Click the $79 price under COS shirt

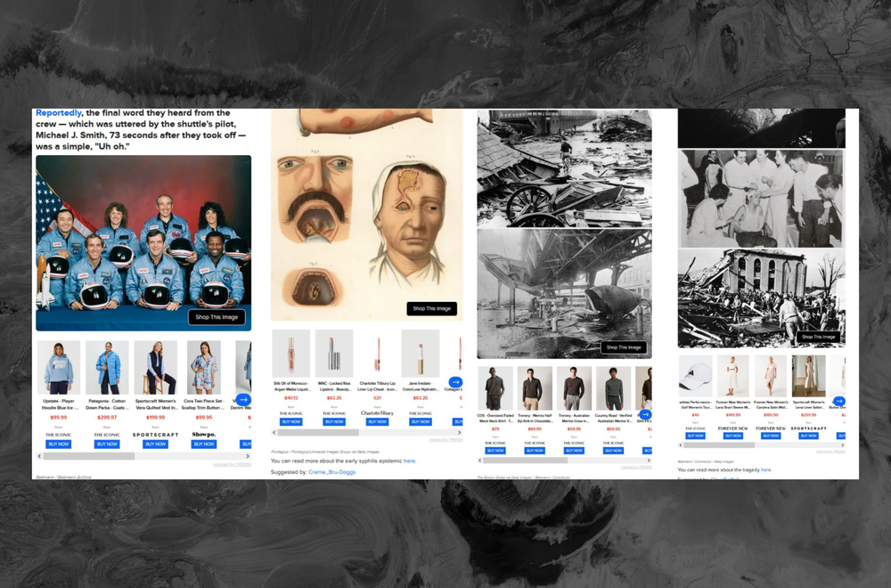click(x=495, y=429)
